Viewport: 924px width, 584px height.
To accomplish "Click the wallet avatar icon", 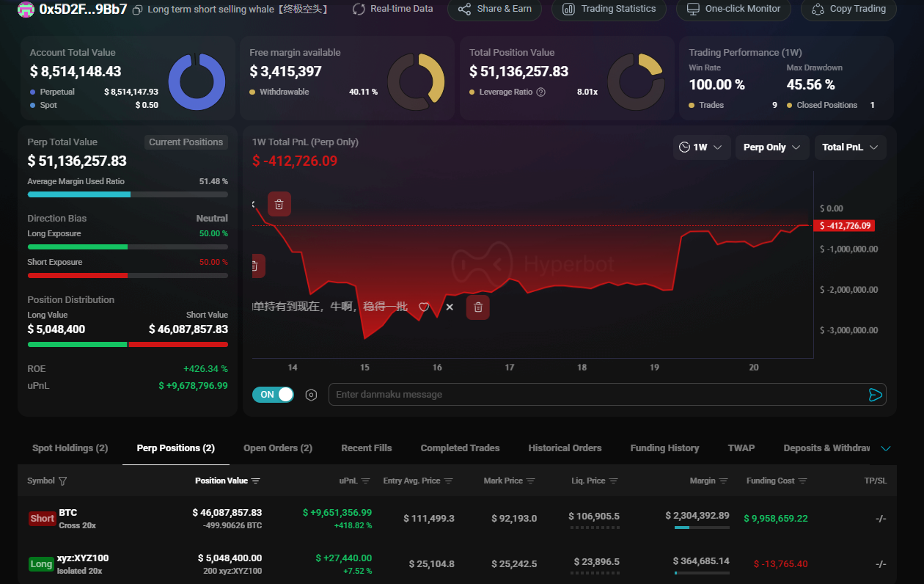I will (26, 10).
